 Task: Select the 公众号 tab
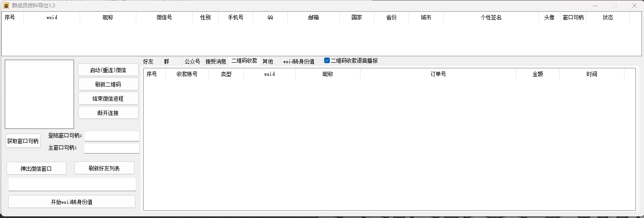tap(192, 61)
